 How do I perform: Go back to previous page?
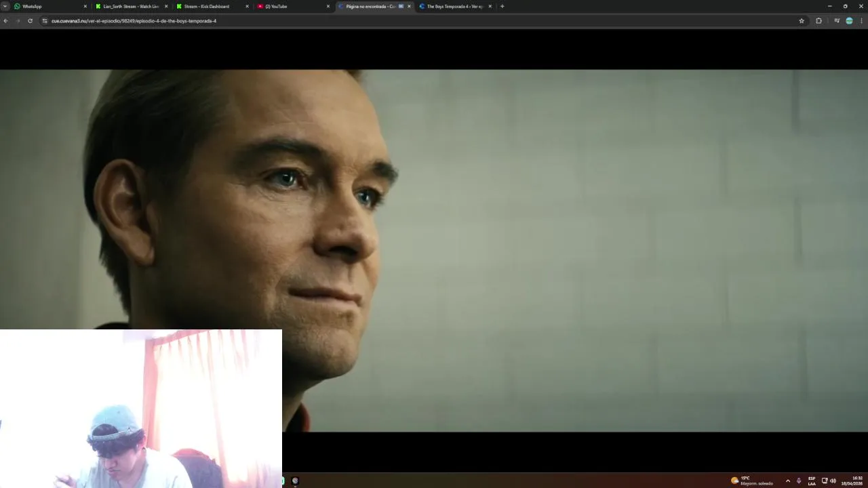click(x=5, y=21)
